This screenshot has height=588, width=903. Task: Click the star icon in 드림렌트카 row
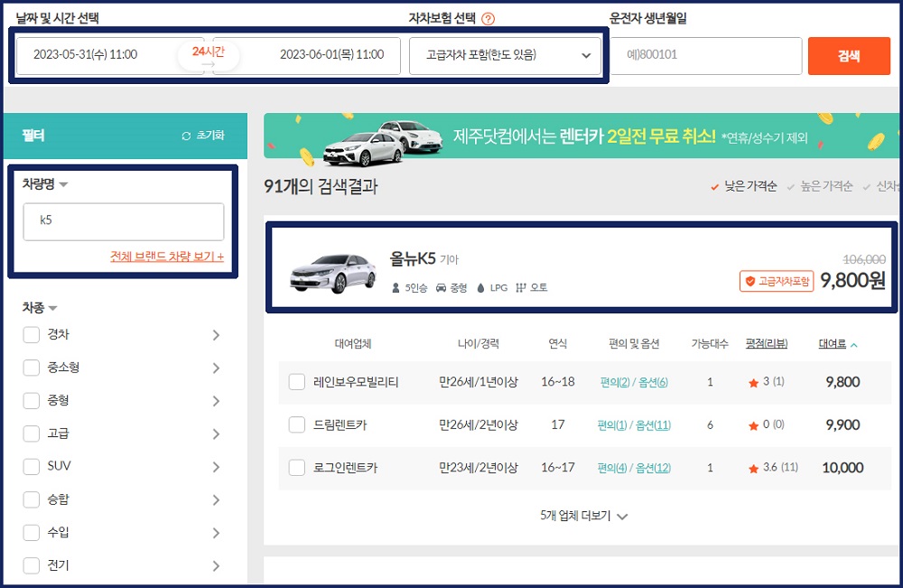(x=753, y=426)
